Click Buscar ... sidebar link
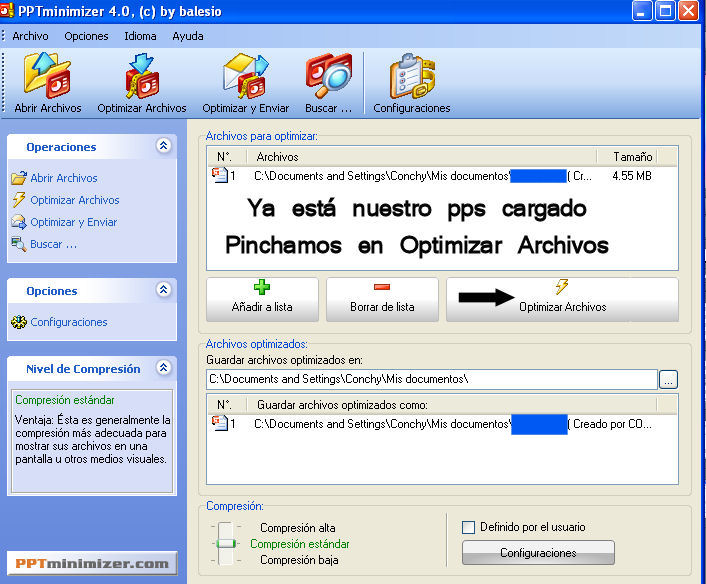 53,244
